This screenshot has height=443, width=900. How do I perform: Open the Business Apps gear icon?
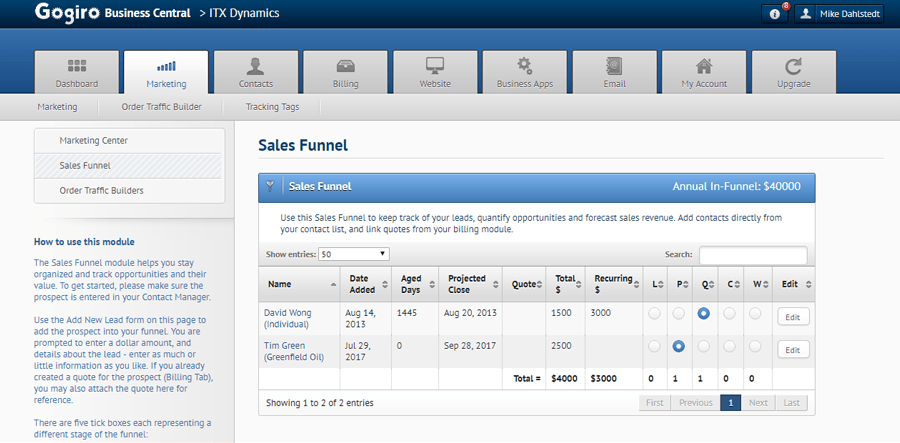pos(524,66)
